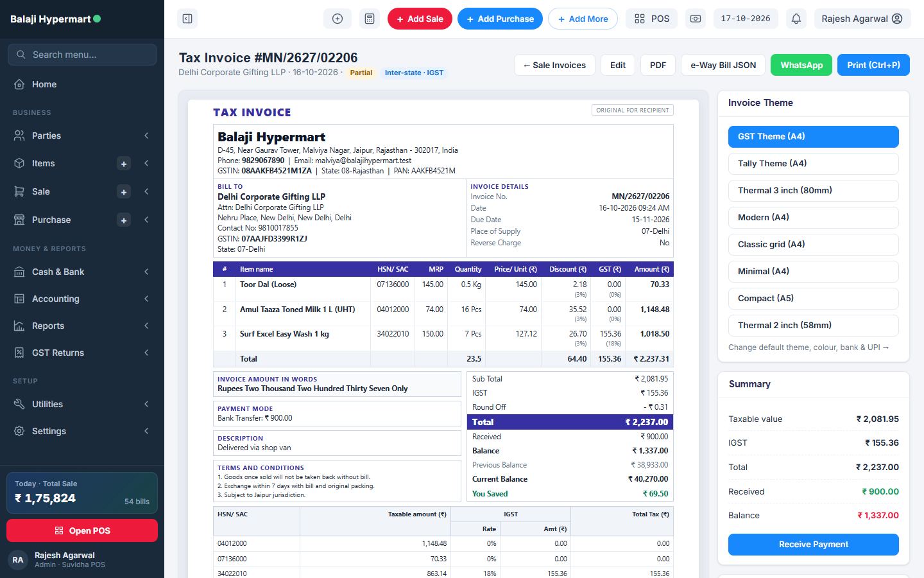Image resolution: width=924 pixels, height=578 pixels.
Task: Select the Thermal 3 inch (80mm) theme
Action: 814,191
